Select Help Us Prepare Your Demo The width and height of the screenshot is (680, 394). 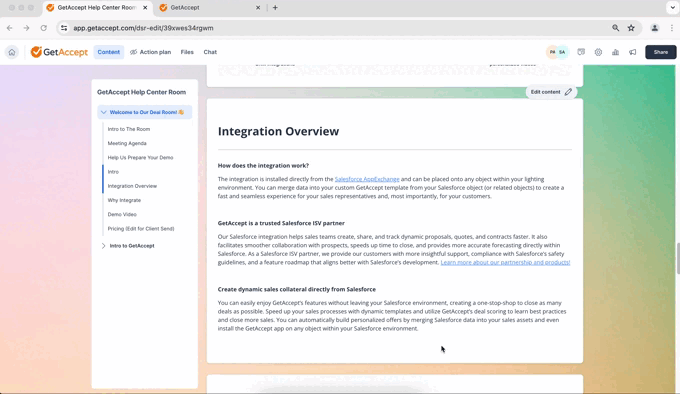click(141, 158)
